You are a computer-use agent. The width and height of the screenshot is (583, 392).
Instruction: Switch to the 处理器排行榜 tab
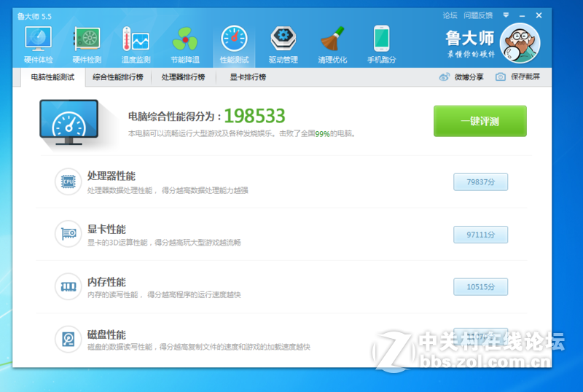[184, 77]
